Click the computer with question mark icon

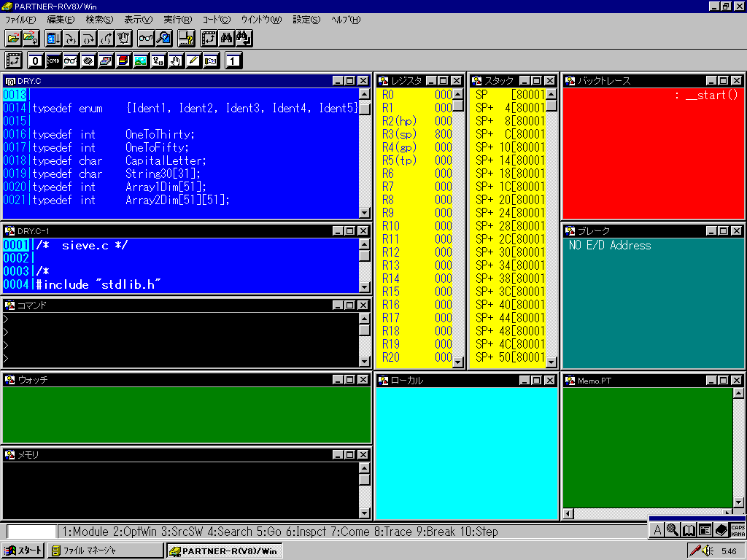point(186,37)
